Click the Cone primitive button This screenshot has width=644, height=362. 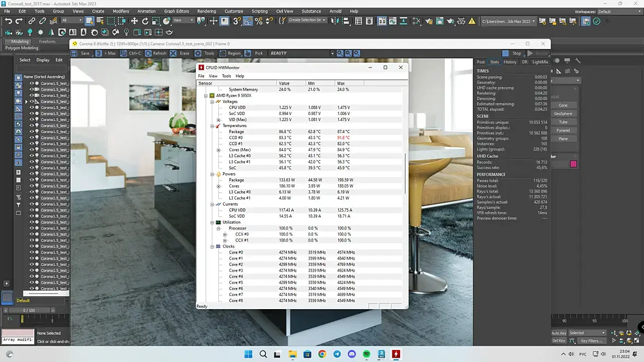point(563,105)
